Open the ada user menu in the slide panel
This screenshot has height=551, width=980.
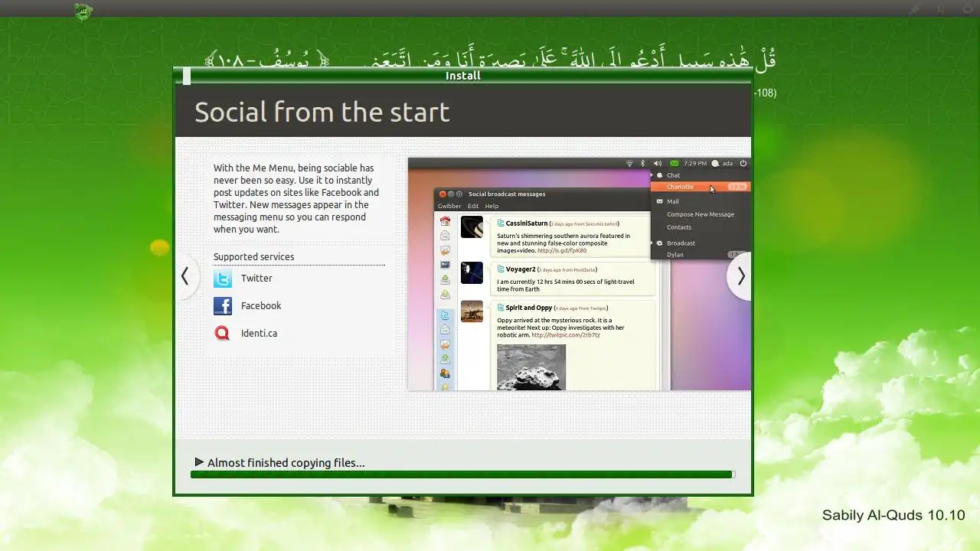[x=723, y=163]
